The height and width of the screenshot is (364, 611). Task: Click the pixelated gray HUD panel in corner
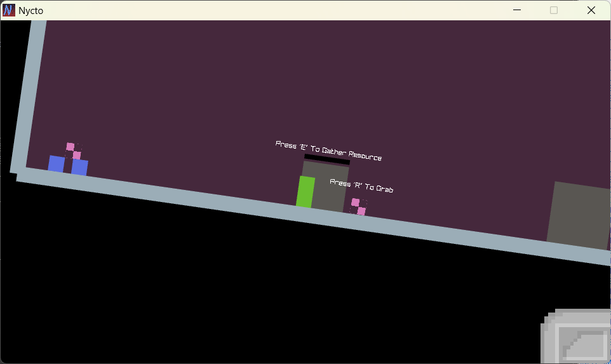[576, 336]
